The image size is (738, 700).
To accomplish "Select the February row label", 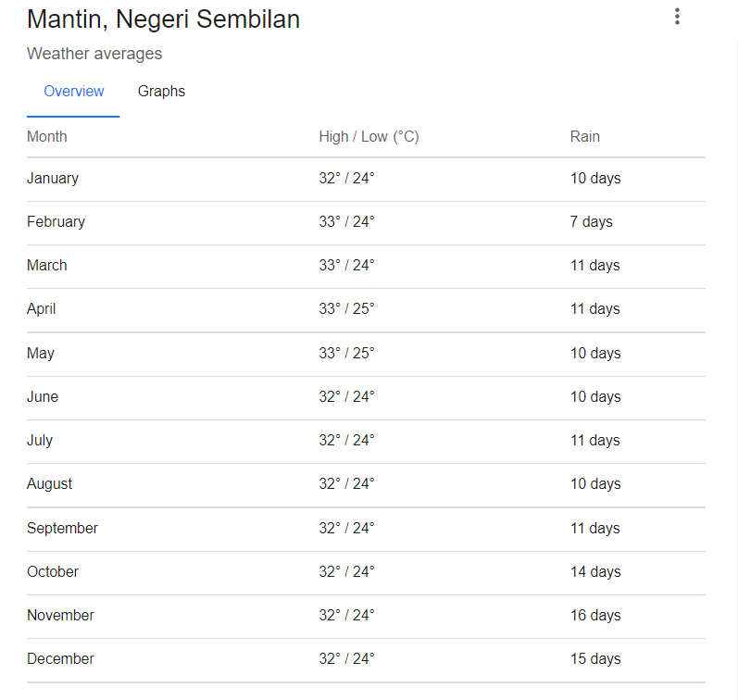I will [x=56, y=221].
